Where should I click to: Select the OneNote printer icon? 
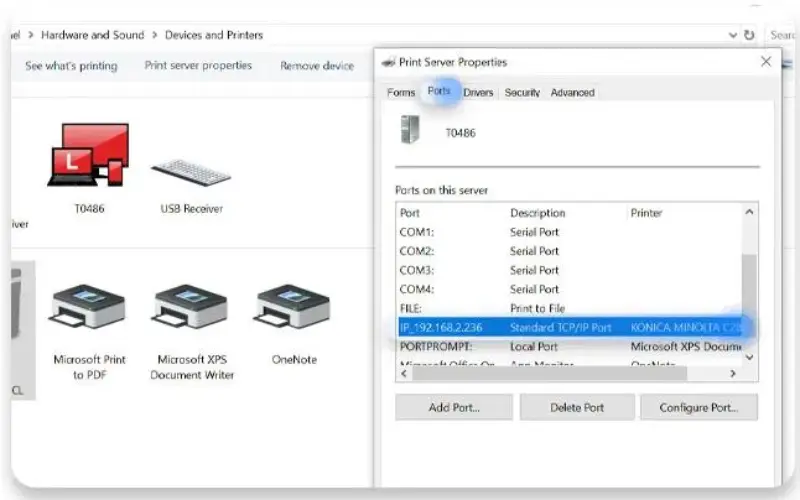293,306
